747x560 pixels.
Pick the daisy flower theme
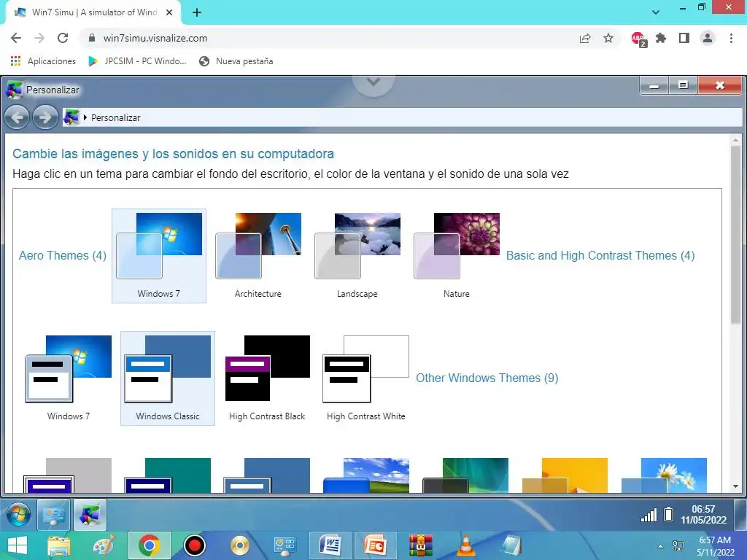pyautogui.click(x=664, y=475)
